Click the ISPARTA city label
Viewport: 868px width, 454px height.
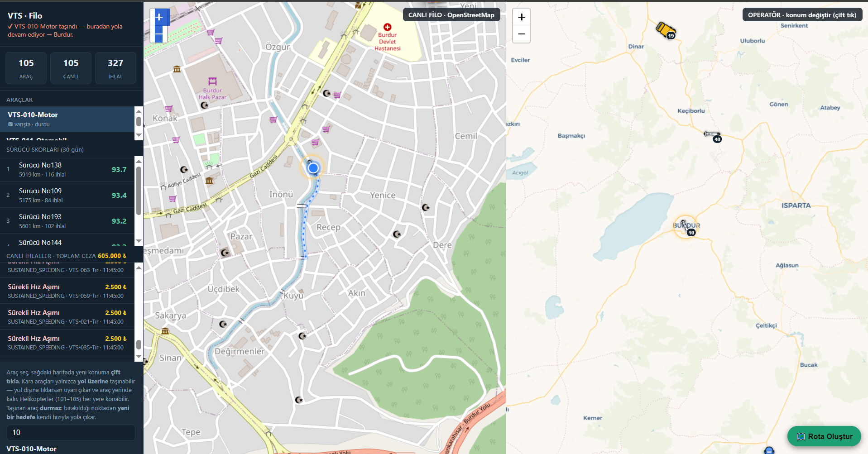[x=796, y=205]
